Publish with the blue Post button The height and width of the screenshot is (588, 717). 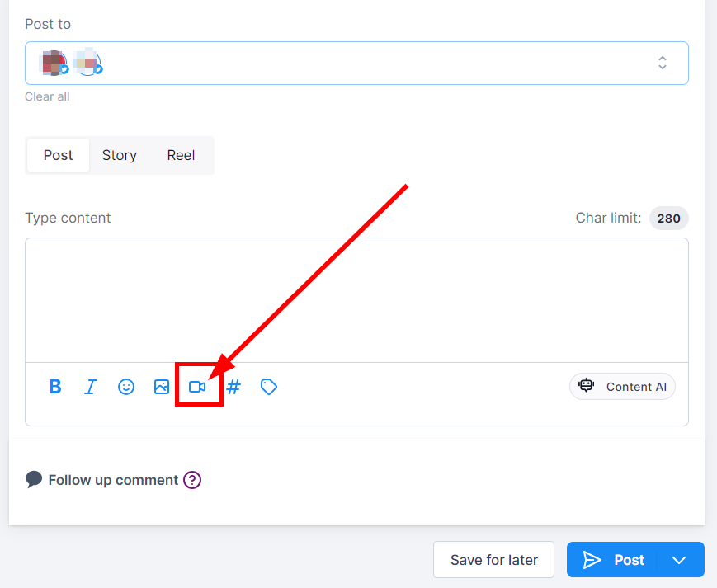pos(612,560)
